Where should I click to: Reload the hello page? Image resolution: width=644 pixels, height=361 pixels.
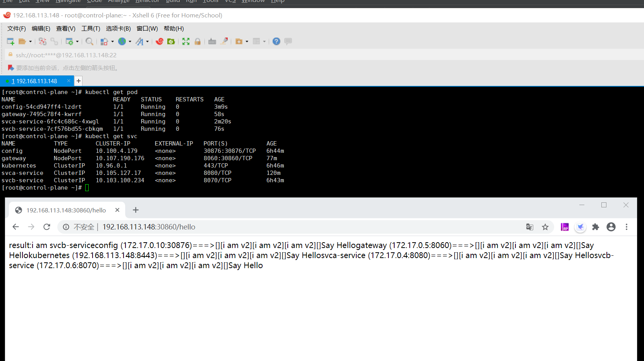click(47, 227)
